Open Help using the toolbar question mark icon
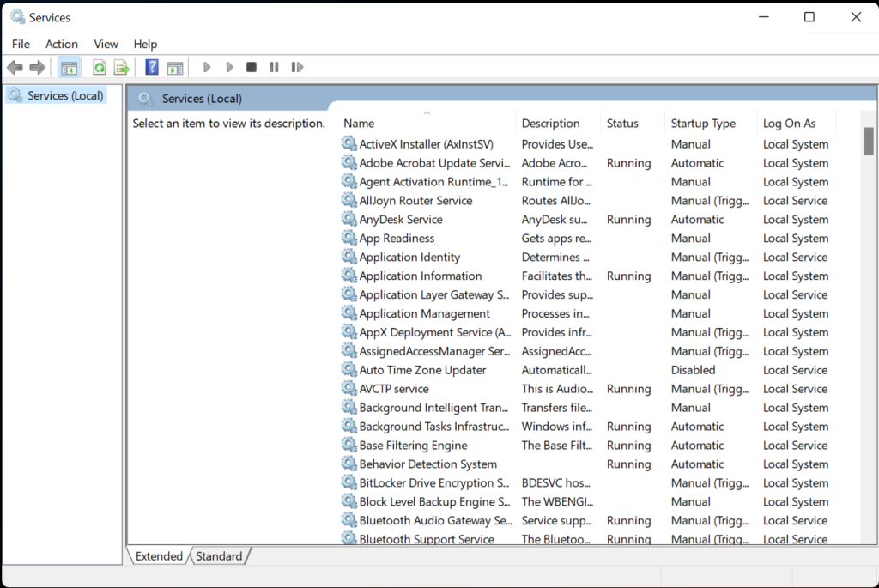879x588 pixels. tap(151, 67)
